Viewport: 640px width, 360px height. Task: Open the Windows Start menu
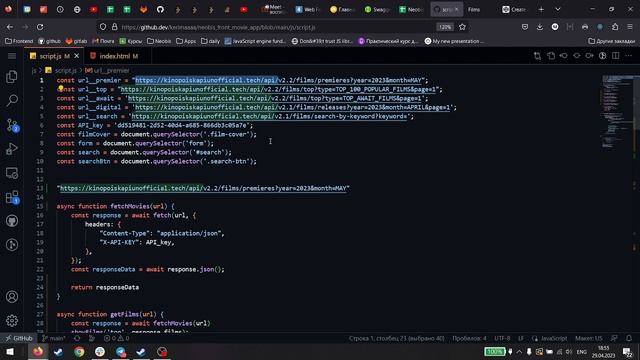tap(10, 351)
